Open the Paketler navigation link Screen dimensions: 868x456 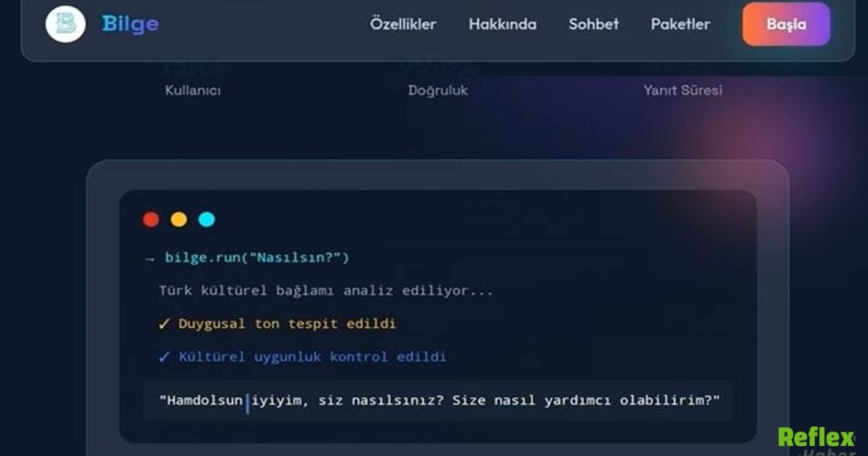pos(681,24)
